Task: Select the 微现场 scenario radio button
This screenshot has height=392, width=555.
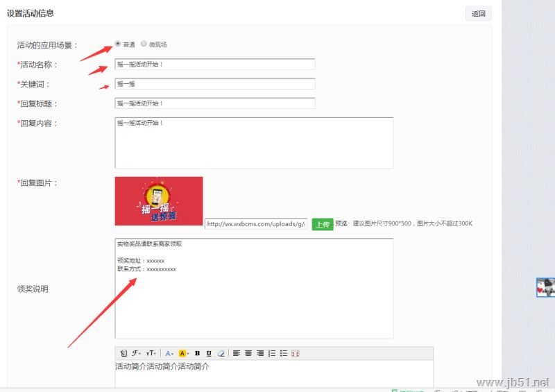Action: pos(144,44)
